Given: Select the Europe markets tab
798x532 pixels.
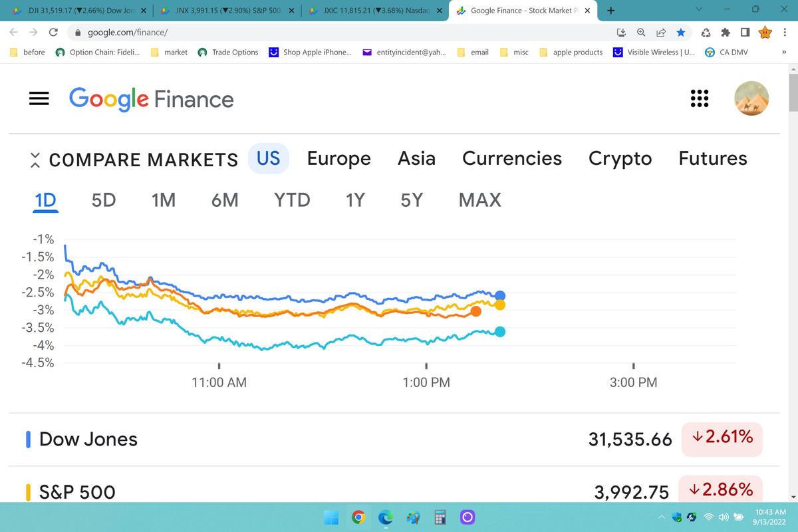Looking at the screenshot, I should [339, 158].
